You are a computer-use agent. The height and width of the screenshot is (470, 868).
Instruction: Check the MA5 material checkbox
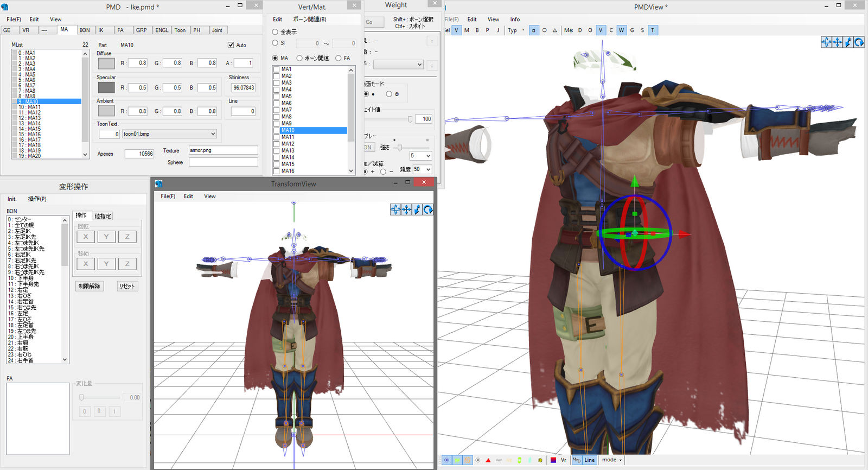point(276,96)
